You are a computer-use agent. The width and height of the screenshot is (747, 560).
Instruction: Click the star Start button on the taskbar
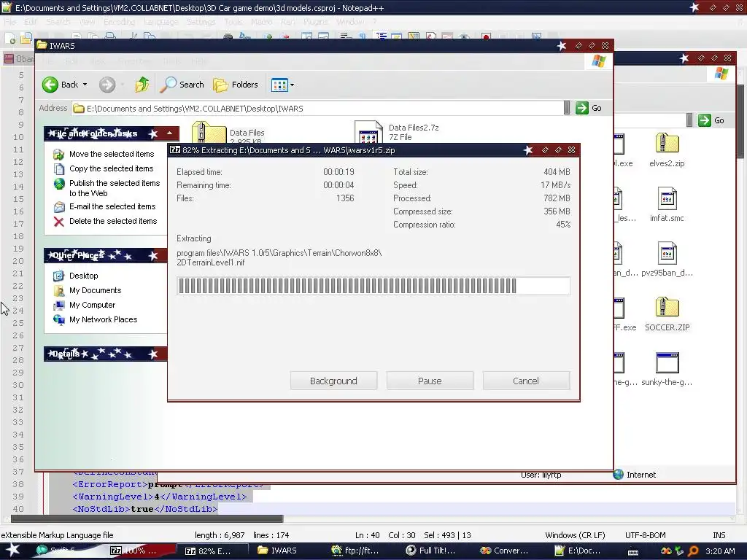pyautogui.click(x=12, y=551)
